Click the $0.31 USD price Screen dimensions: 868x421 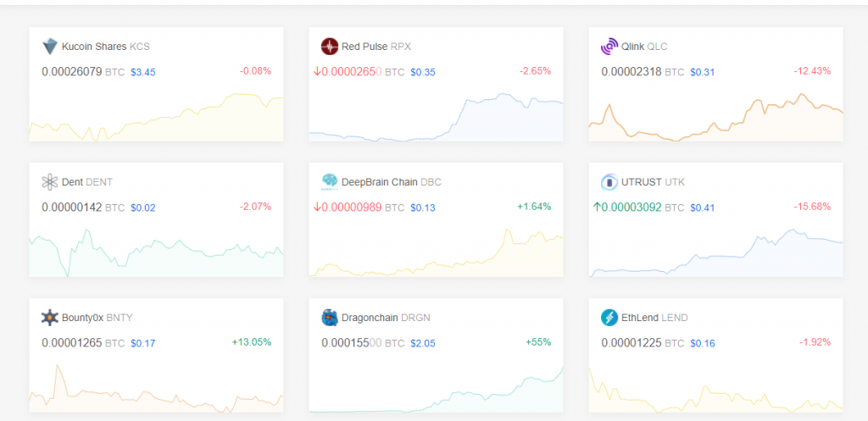703,72
